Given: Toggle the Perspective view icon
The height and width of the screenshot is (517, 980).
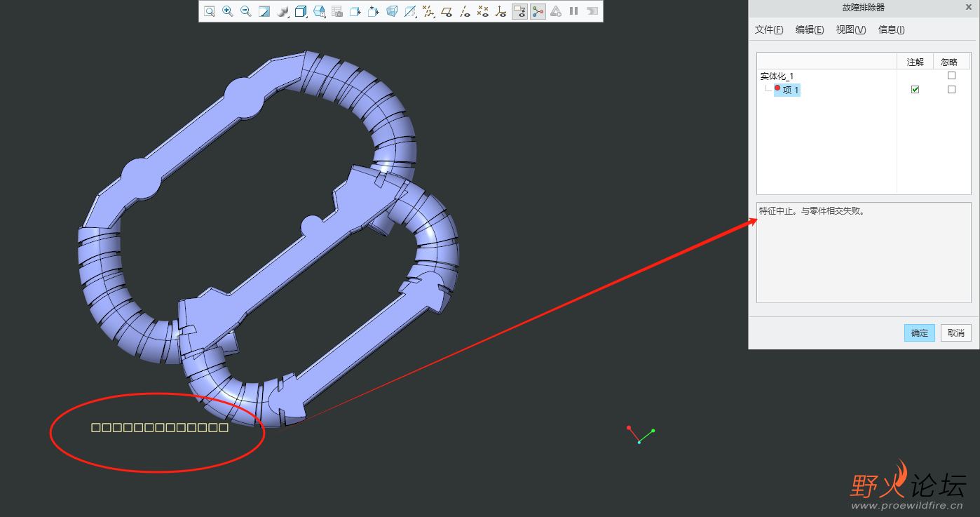Looking at the screenshot, I should pyautogui.click(x=392, y=11).
